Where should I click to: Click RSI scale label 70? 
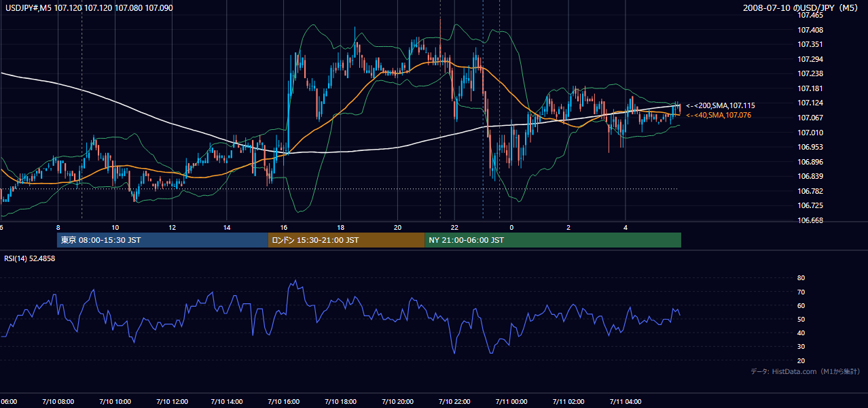point(801,292)
